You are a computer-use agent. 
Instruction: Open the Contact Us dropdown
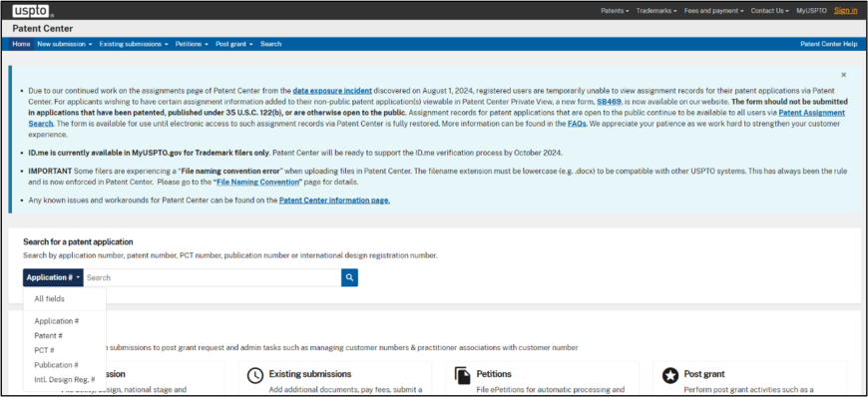tap(770, 11)
